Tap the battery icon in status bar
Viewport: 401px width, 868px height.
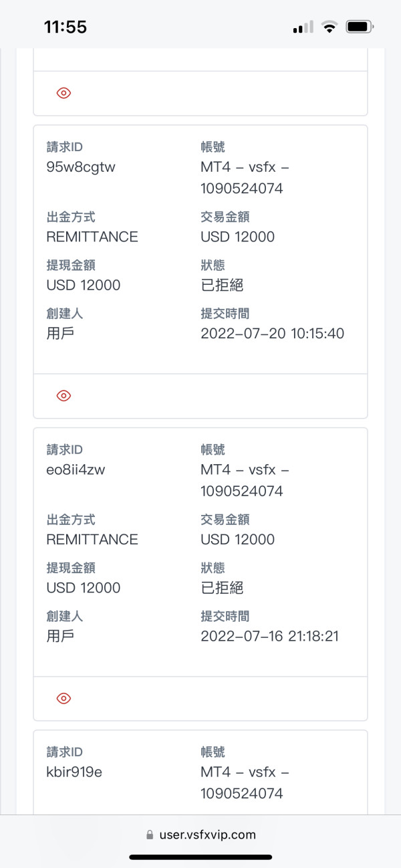click(x=360, y=27)
